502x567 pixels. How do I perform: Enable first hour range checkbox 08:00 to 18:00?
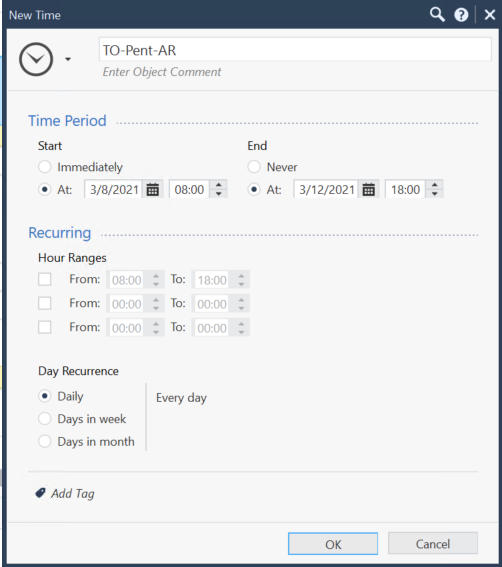coord(45,279)
